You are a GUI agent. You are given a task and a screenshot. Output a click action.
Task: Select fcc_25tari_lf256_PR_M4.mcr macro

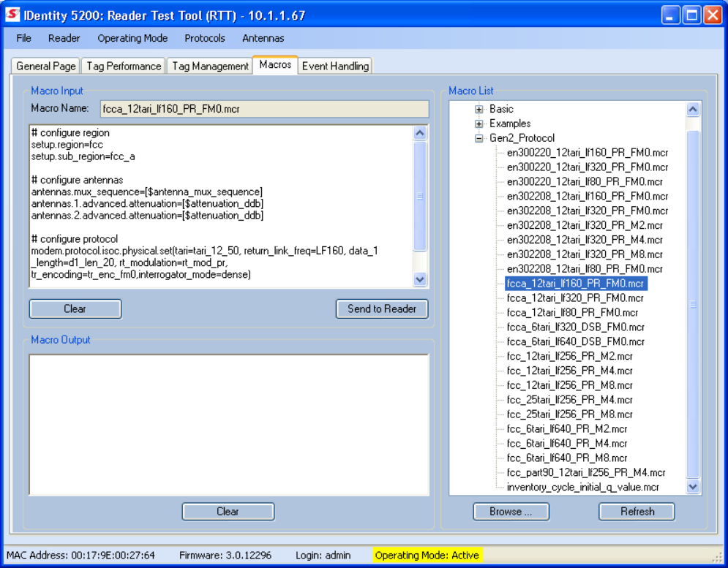[x=570, y=400]
